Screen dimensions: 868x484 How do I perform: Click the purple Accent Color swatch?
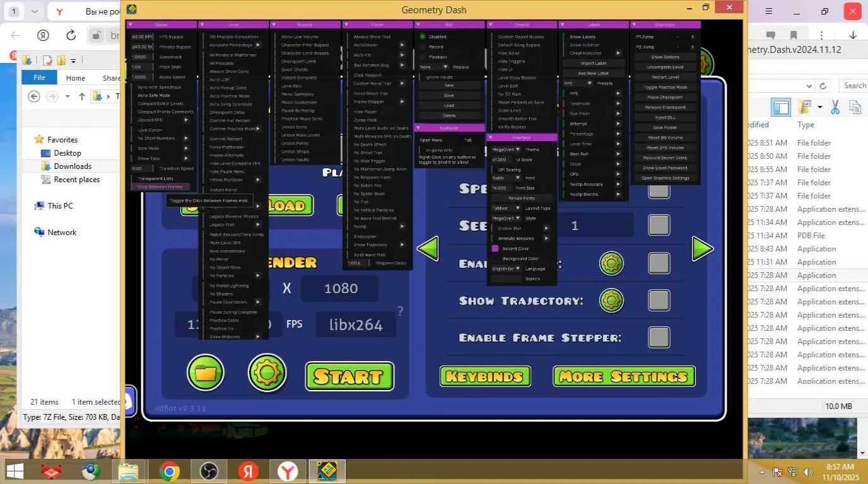[495, 248]
